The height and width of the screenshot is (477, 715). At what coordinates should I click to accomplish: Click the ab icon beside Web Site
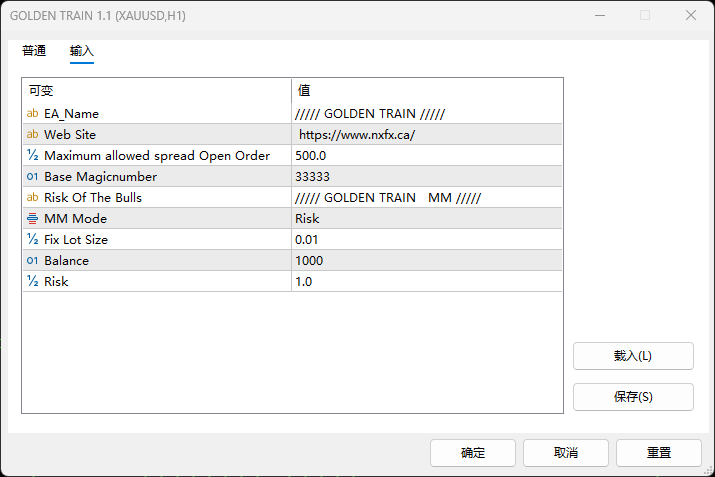pos(33,135)
